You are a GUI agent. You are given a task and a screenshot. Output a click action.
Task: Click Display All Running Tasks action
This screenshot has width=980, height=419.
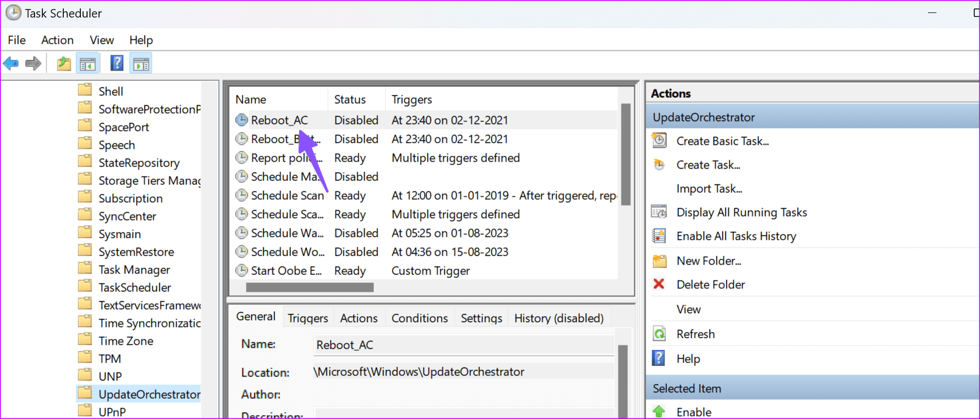click(742, 212)
